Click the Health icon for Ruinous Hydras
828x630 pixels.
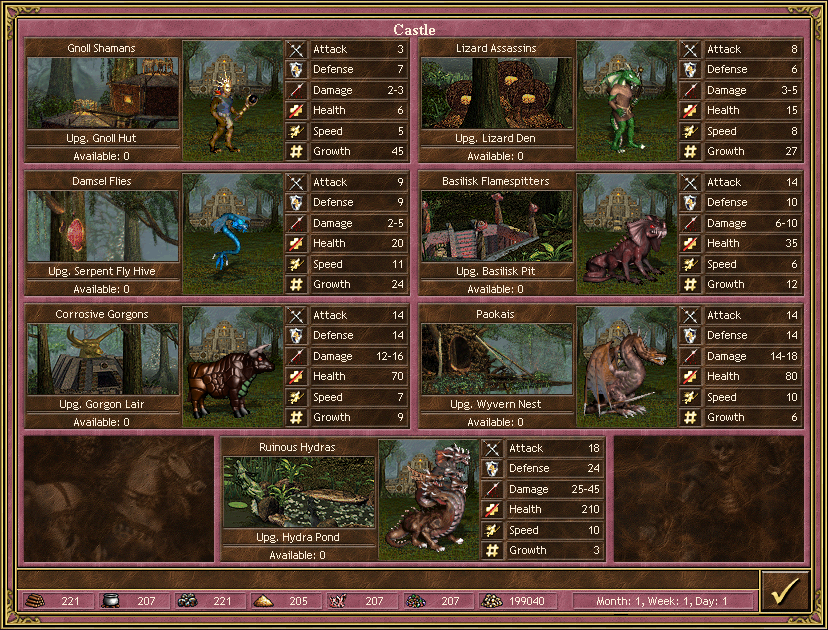[492, 510]
